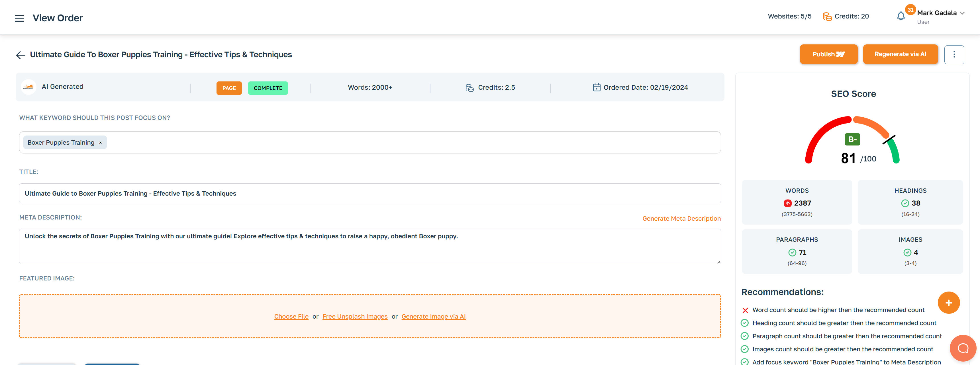Image resolution: width=980 pixels, height=365 pixels.
Task: Click the Generate Image via AI link
Action: [x=433, y=316]
